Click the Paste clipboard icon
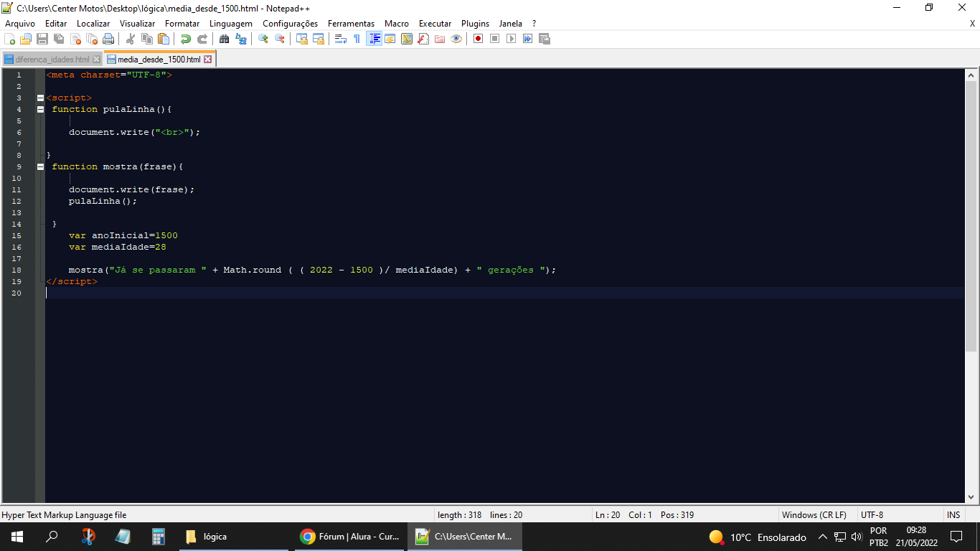Screen dimensions: 980x551 coord(164,39)
